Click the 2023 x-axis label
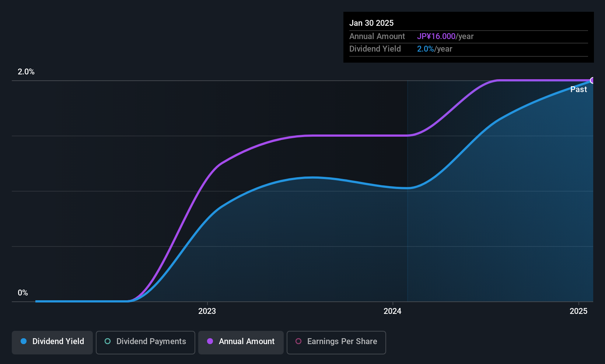The width and height of the screenshot is (605, 364). click(x=207, y=311)
